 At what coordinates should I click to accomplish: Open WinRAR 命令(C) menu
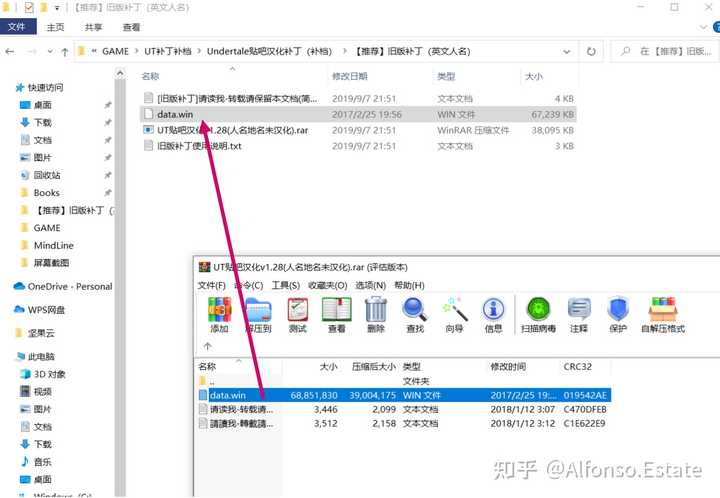tap(249, 285)
